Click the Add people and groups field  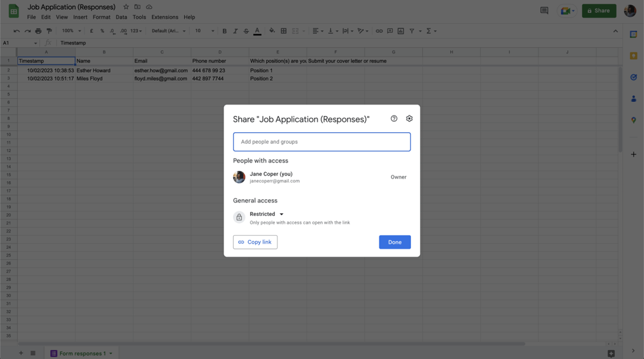coord(321,142)
